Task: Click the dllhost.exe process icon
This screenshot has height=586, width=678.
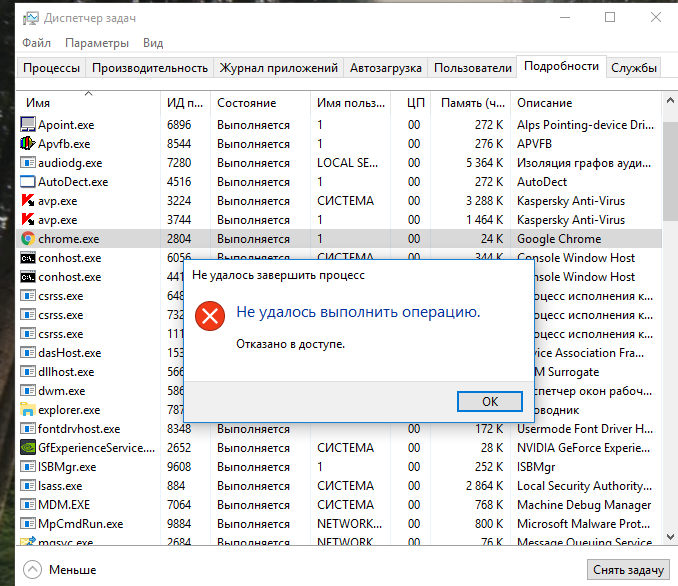Action: pyautogui.click(x=28, y=372)
